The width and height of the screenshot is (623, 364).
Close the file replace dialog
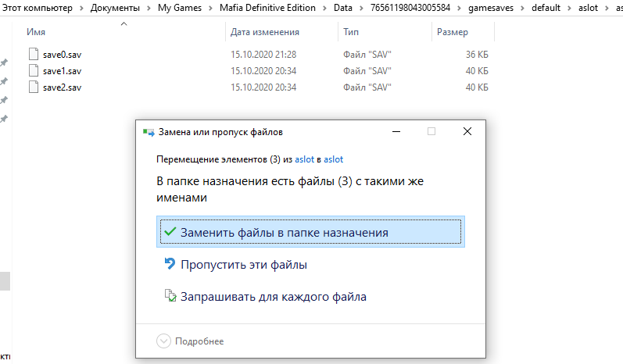[x=467, y=132]
